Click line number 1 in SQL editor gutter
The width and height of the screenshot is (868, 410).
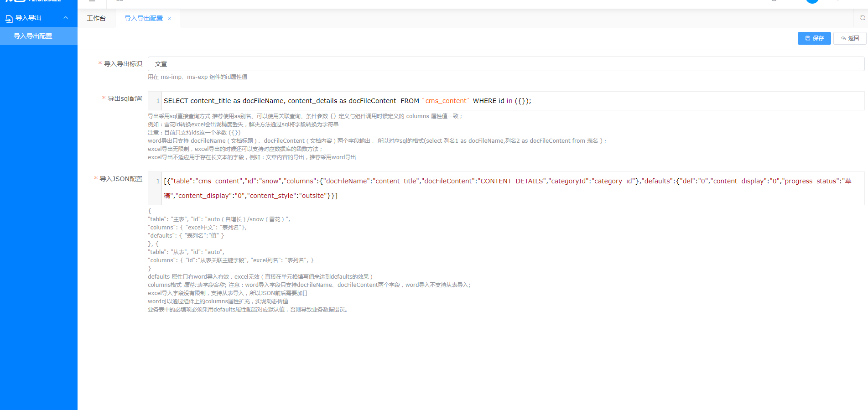pyautogui.click(x=158, y=101)
